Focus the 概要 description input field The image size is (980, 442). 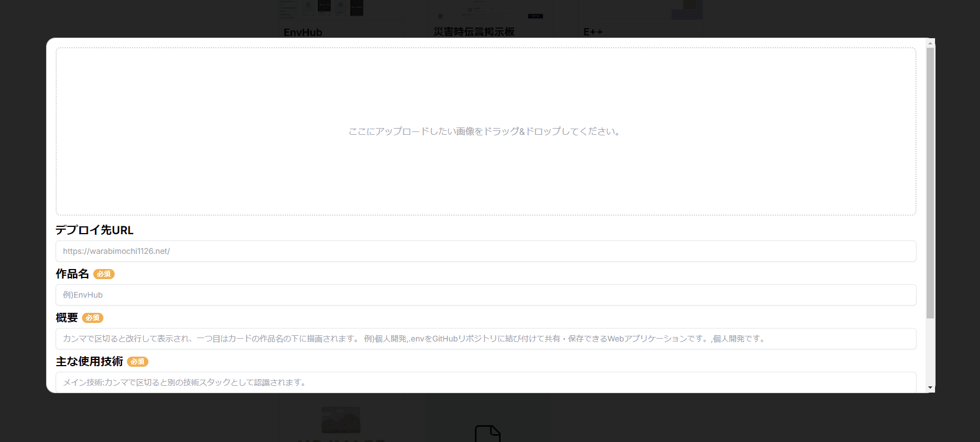[486, 339]
